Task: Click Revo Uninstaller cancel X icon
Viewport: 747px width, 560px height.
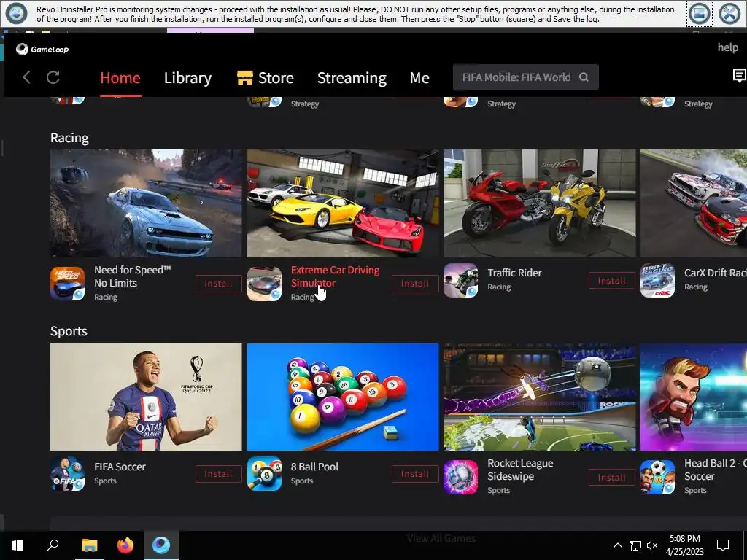Action: coord(729,14)
